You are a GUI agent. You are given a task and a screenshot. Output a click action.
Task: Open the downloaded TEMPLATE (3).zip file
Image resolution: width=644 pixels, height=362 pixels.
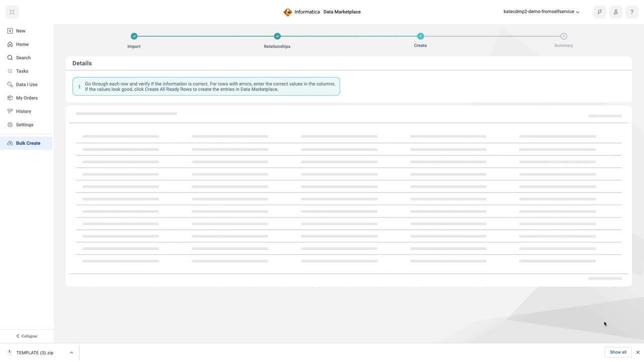click(34, 353)
